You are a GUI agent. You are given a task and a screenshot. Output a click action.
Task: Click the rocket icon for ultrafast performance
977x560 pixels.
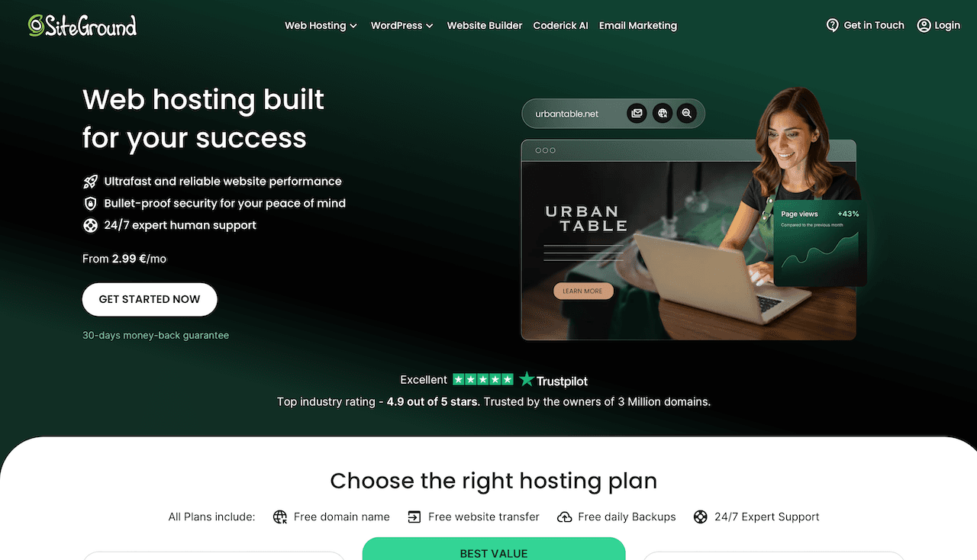[x=91, y=182]
